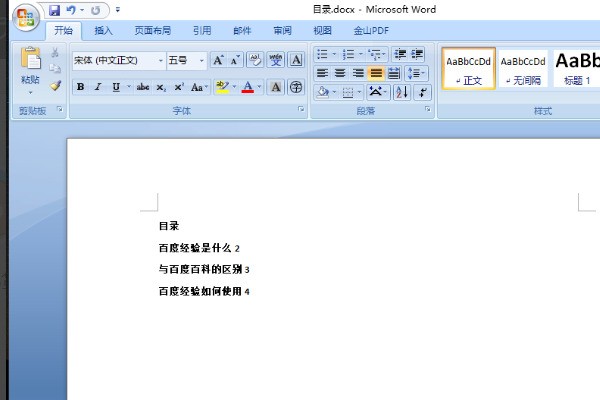Image resolution: width=600 pixels, height=400 pixels.
Task: Click the Sort icon in paragraph group
Action: [x=401, y=92]
